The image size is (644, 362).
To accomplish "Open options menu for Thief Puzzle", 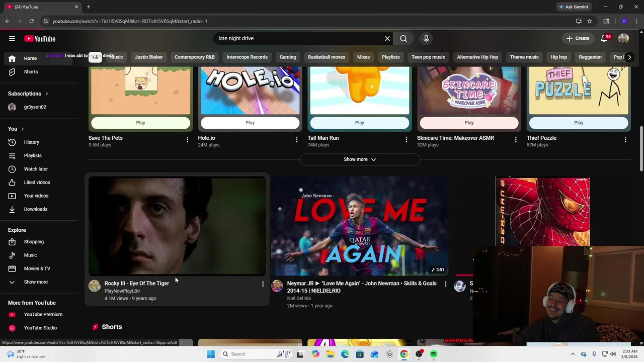I will tap(625, 140).
